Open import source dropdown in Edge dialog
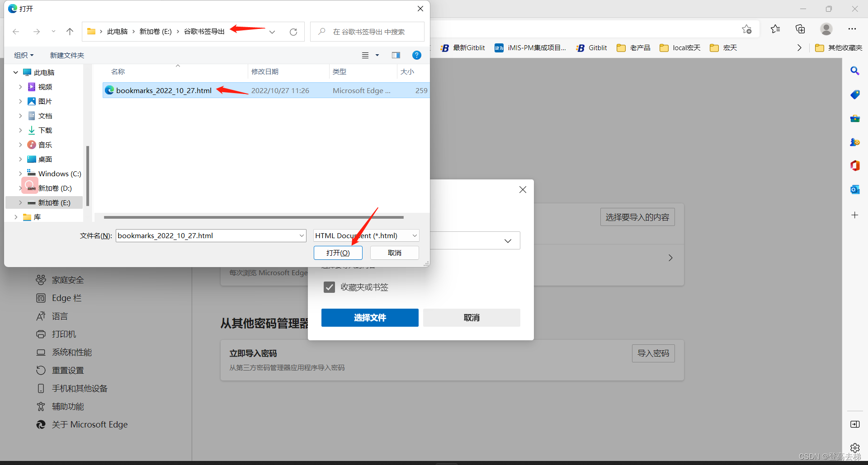Viewport: 868px width, 465px height. pyautogui.click(x=508, y=241)
